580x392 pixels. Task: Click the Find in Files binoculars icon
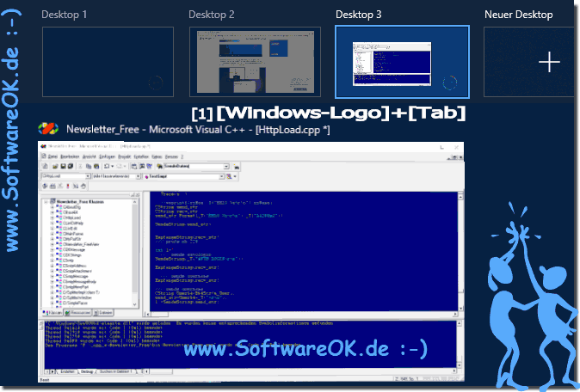(x=159, y=166)
